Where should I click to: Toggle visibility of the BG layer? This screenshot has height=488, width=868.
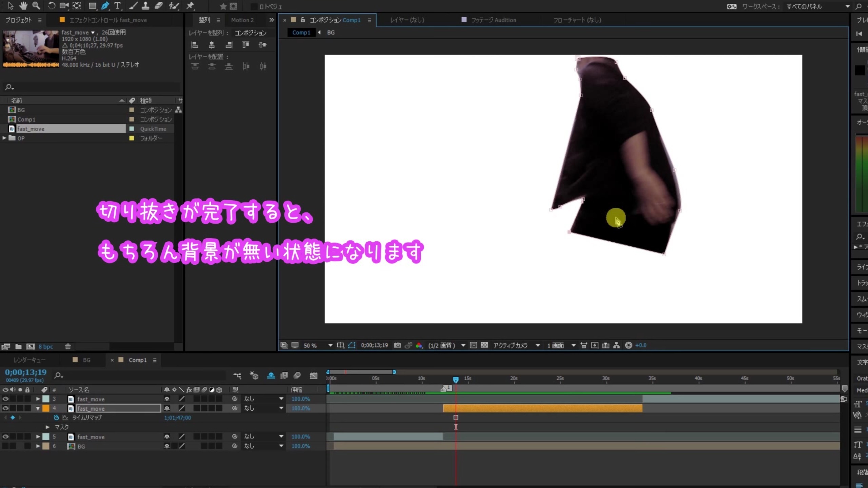5,446
